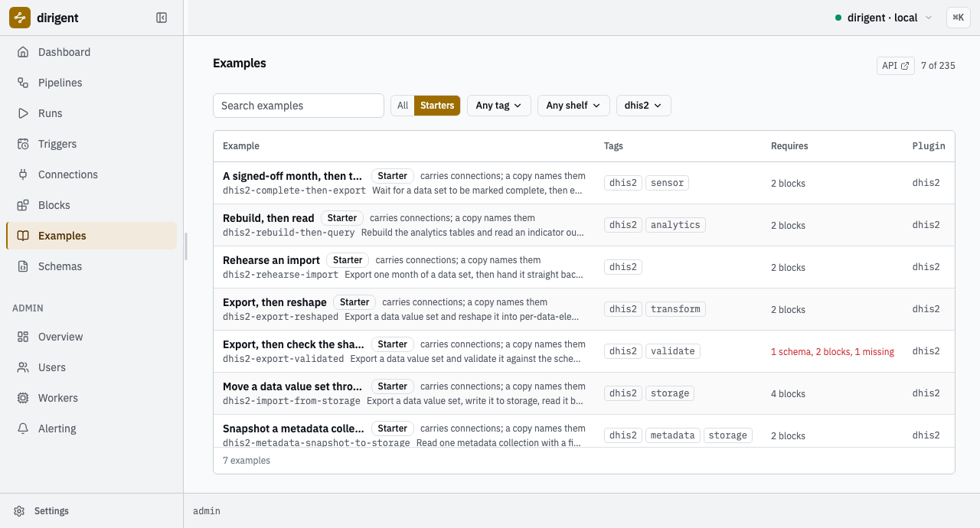This screenshot has height=528, width=980.
Task: Click the validate tag chip
Action: [x=673, y=351]
